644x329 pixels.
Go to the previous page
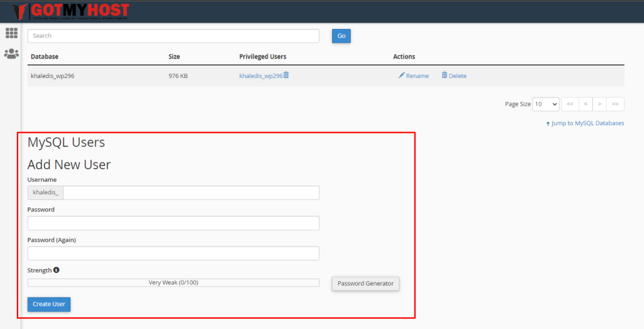click(586, 104)
